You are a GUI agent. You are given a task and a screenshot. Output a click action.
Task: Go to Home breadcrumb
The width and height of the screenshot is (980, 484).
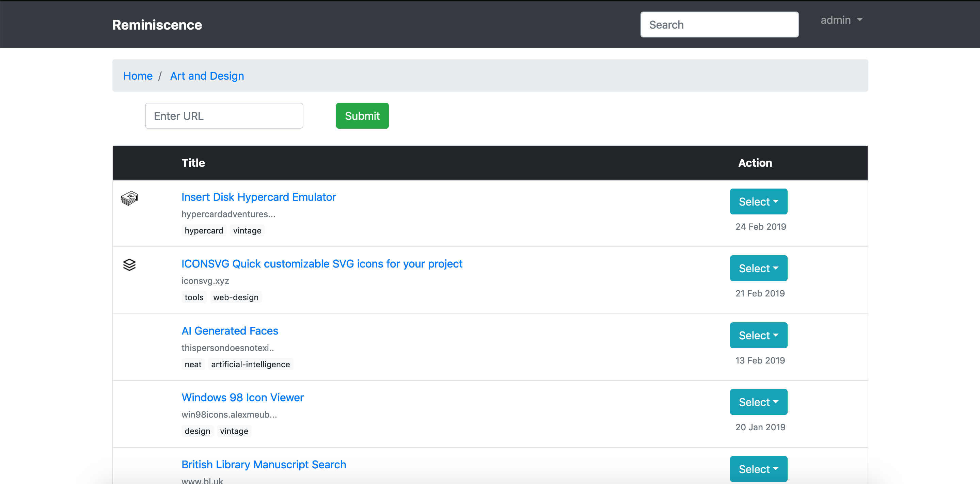pyautogui.click(x=138, y=76)
